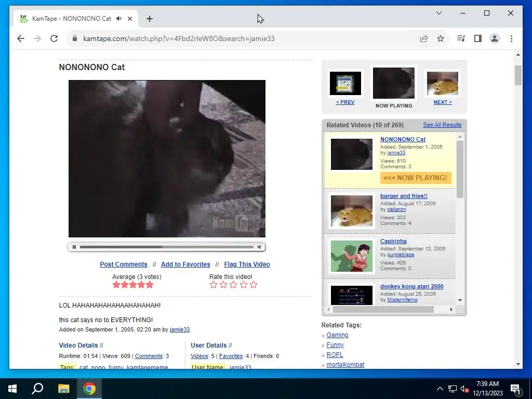Viewport: 532px width, 399px height.
Task: Share this page icon in address bar
Action: click(424, 38)
